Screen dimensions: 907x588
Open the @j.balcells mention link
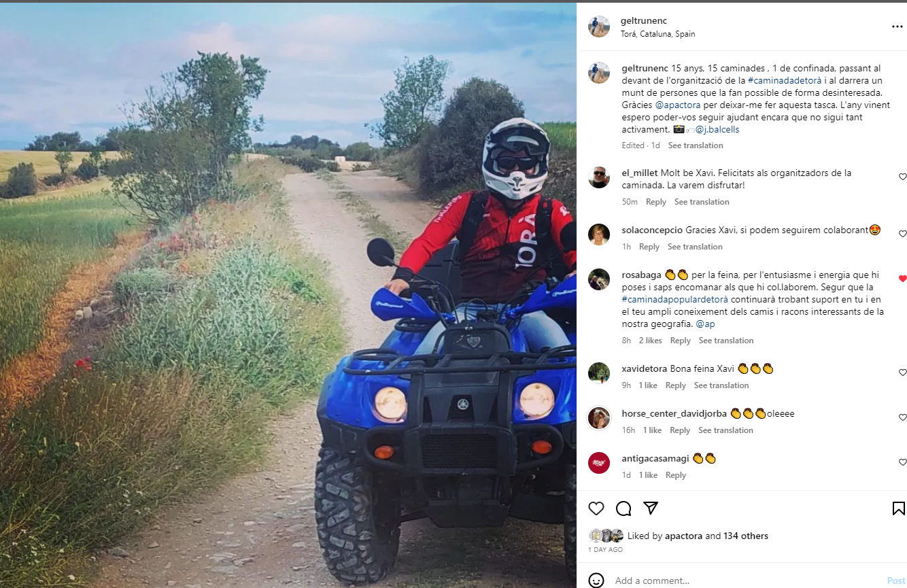[717, 129]
